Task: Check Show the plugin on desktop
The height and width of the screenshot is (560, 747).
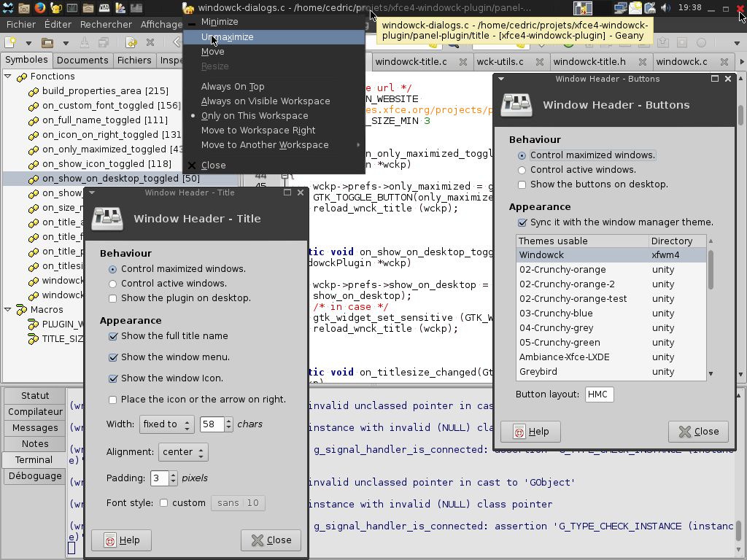Action: 113,298
